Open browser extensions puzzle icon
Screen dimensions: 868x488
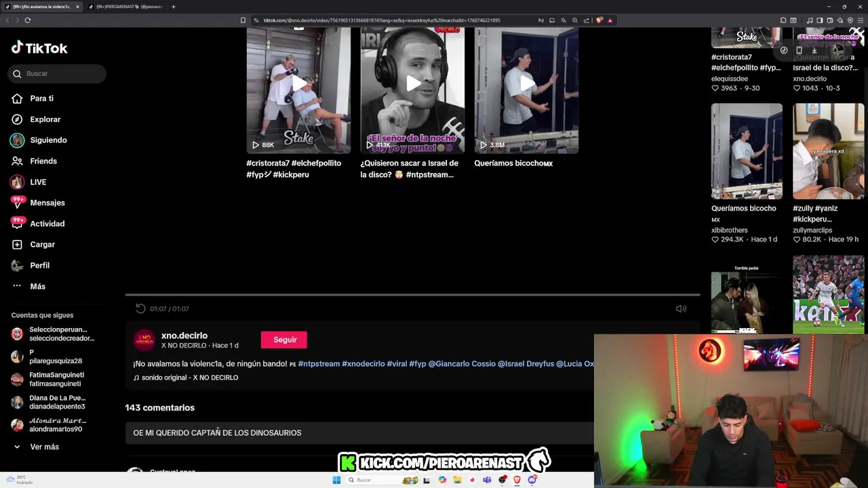[x=783, y=20]
